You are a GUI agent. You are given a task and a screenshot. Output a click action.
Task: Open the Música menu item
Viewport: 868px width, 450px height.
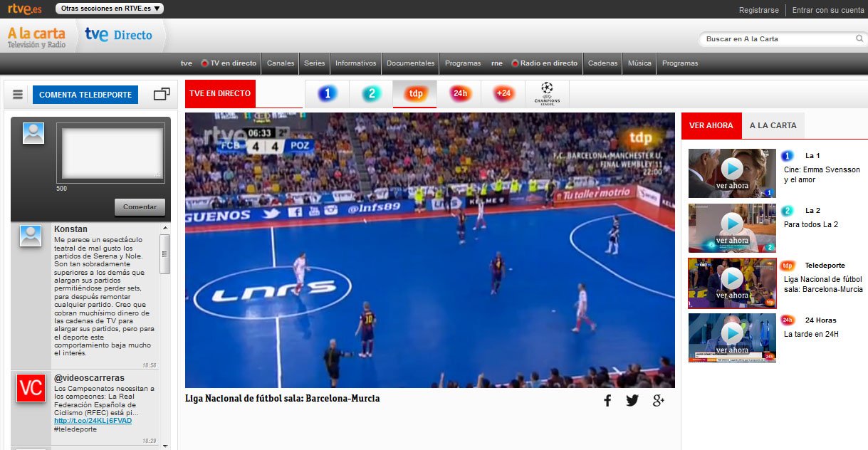click(x=639, y=63)
